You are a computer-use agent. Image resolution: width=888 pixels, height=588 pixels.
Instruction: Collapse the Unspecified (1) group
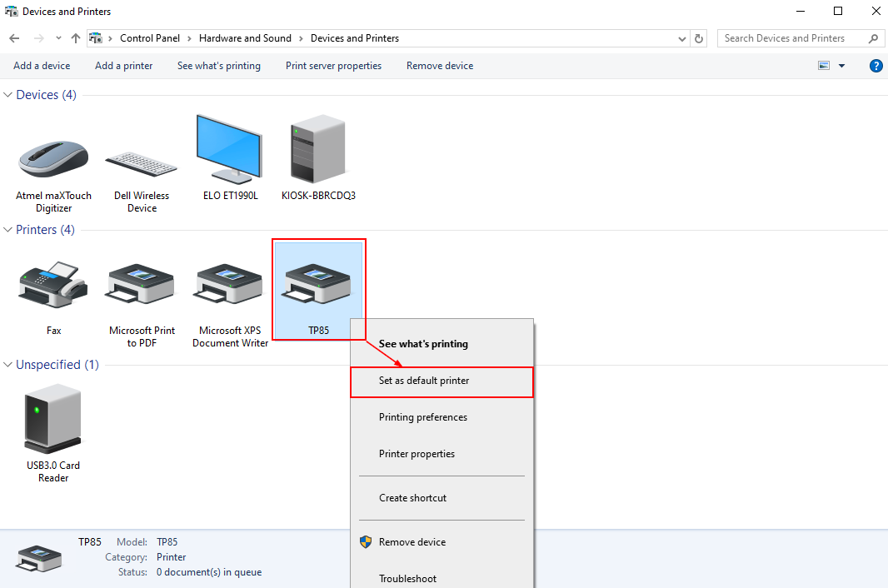pyautogui.click(x=8, y=365)
